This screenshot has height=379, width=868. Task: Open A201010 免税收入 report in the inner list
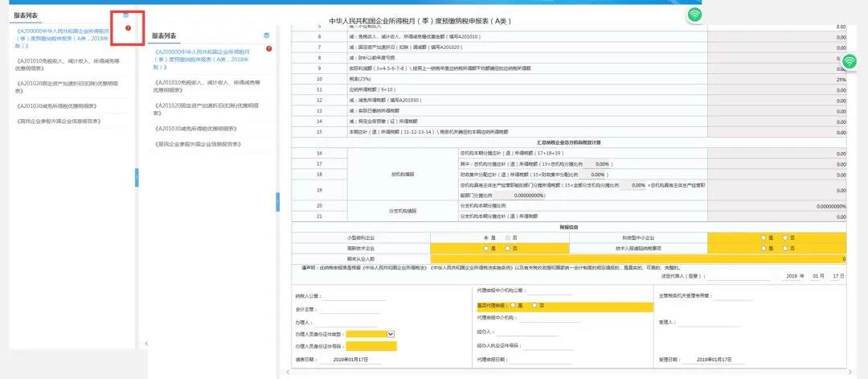click(199, 86)
